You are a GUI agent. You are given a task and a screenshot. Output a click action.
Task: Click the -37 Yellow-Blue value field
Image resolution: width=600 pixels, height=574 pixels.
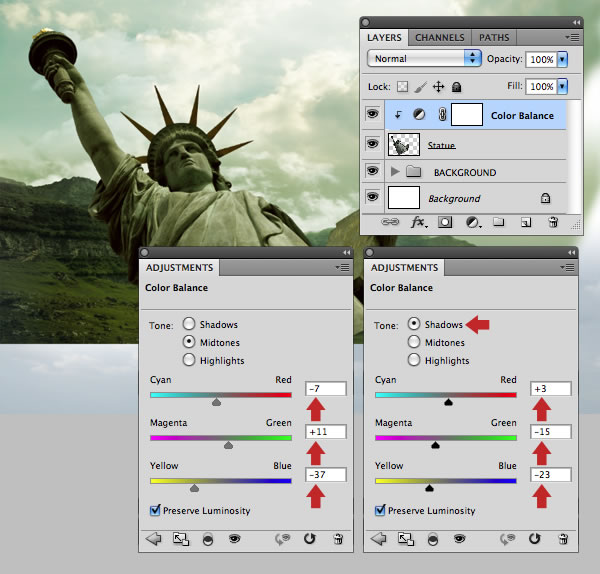(326, 475)
